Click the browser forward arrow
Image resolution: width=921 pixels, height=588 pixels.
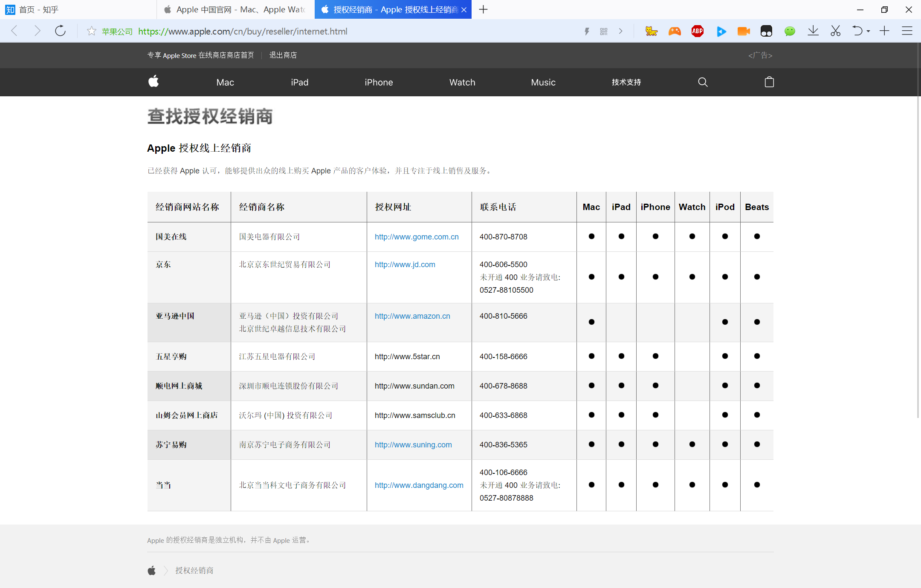tap(38, 31)
